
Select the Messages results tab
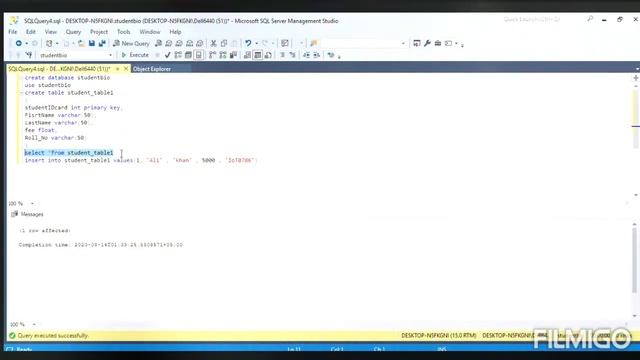click(27, 214)
